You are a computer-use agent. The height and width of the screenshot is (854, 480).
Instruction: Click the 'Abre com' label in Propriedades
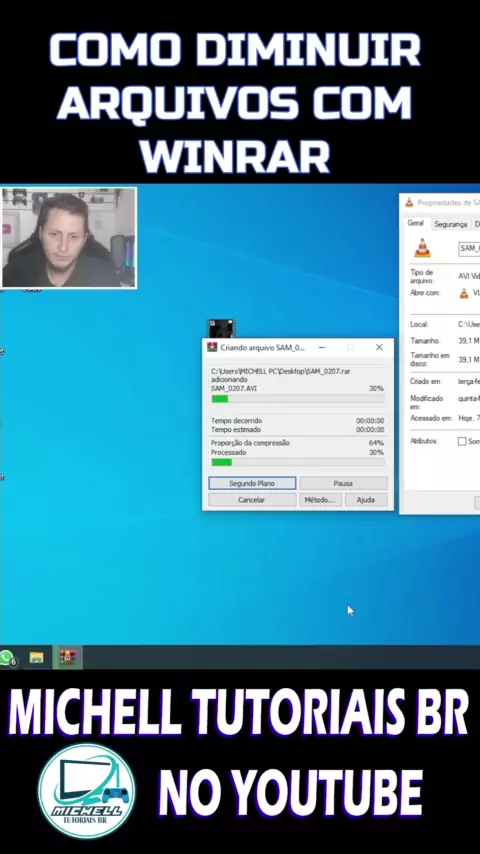[424, 292]
